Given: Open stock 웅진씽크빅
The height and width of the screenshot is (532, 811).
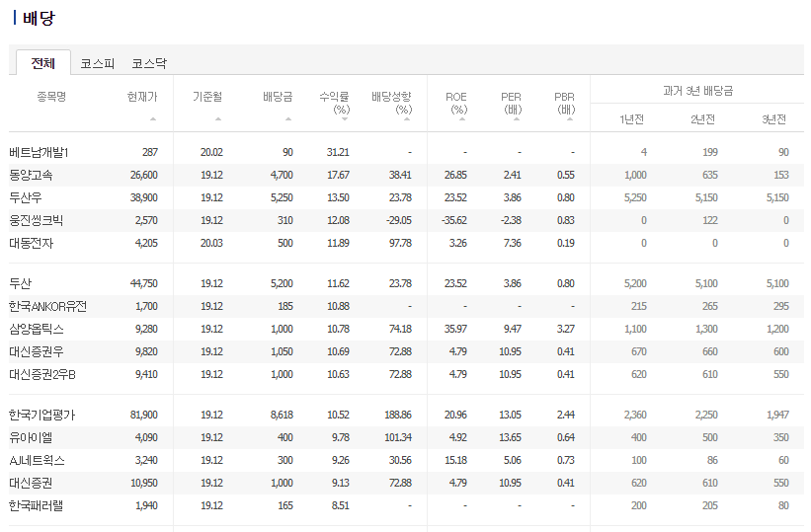Looking at the screenshot, I should (x=37, y=221).
